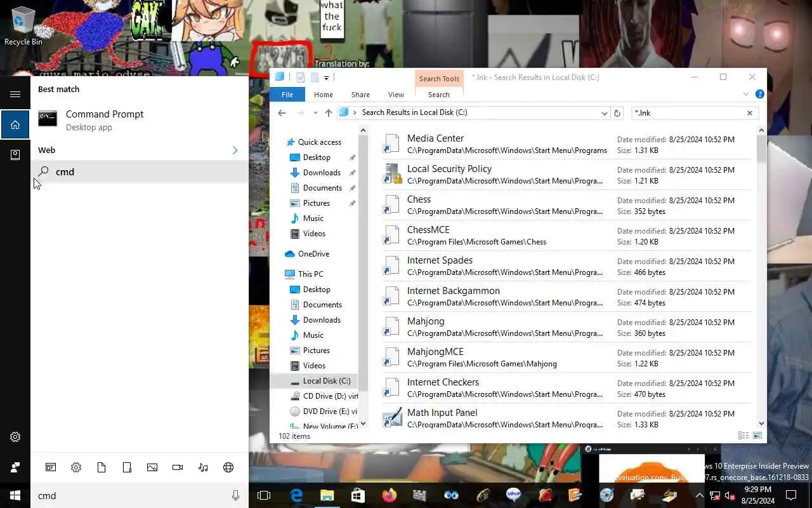Image resolution: width=812 pixels, height=508 pixels.
Task: Open the clock showing 9:29 PM
Action: pos(757,495)
